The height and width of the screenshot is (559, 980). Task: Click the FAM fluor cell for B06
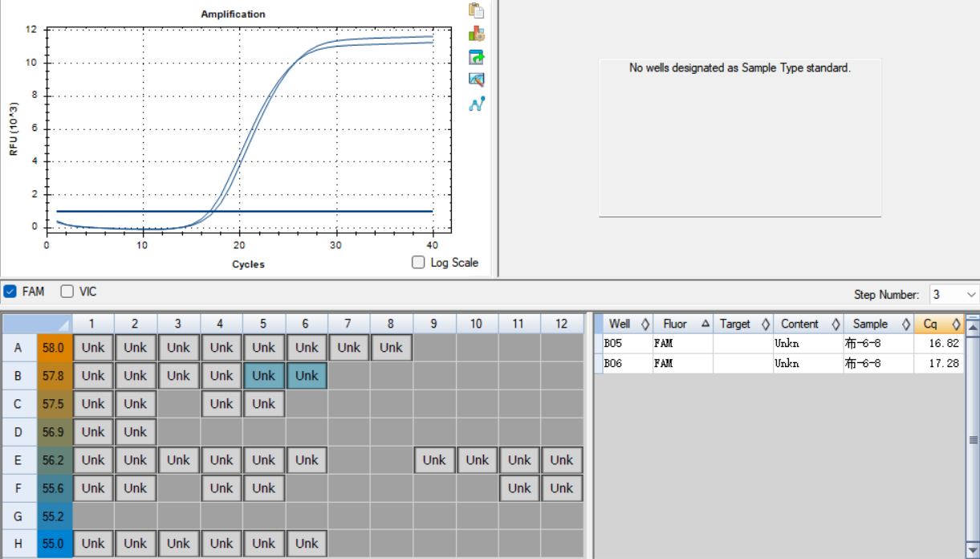click(x=683, y=364)
